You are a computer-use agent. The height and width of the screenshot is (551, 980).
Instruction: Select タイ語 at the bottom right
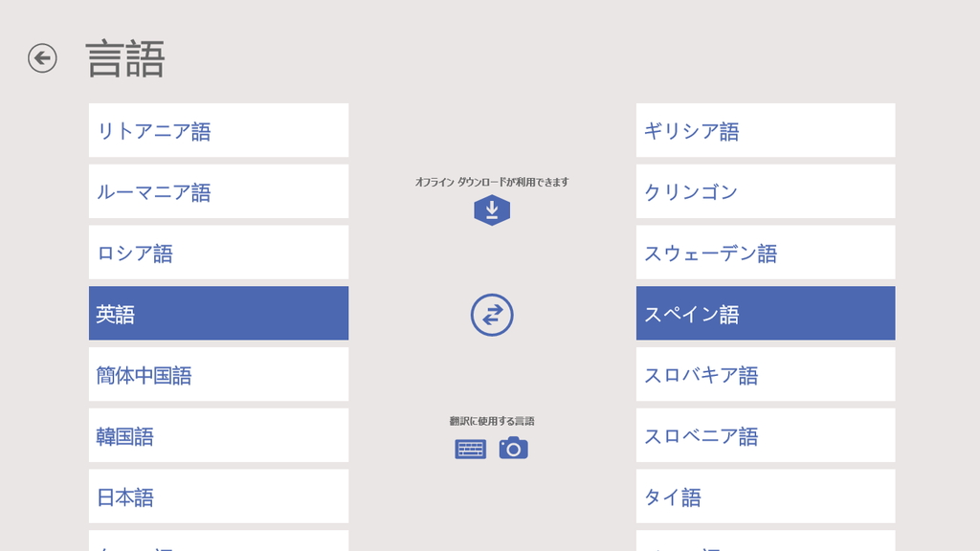765,496
